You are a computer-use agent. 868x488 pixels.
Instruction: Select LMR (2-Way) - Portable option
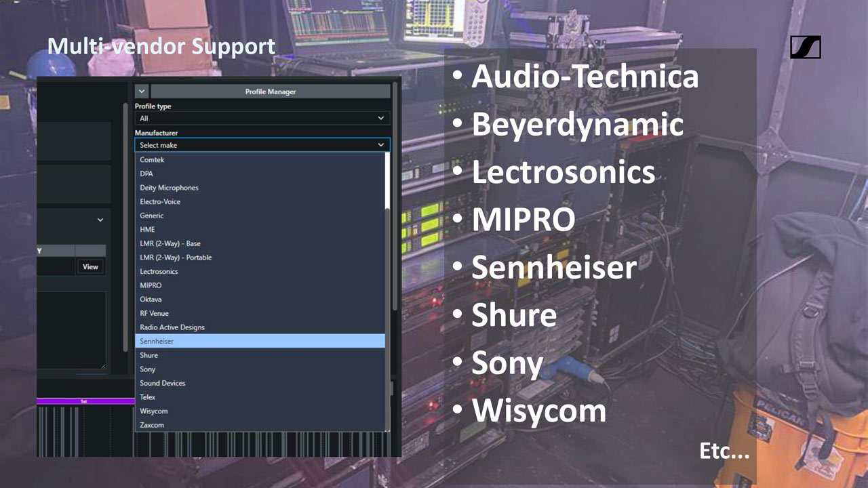click(x=260, y=258)
